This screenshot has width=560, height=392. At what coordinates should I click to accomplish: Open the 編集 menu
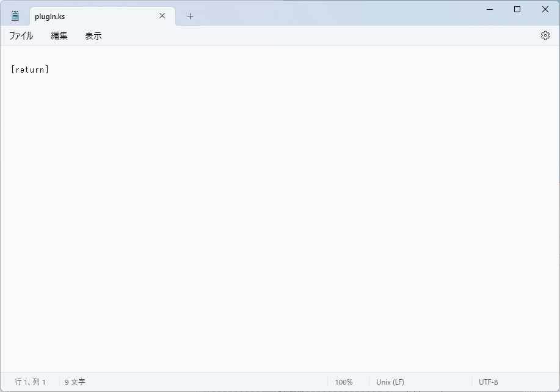(x=59, y=35)
